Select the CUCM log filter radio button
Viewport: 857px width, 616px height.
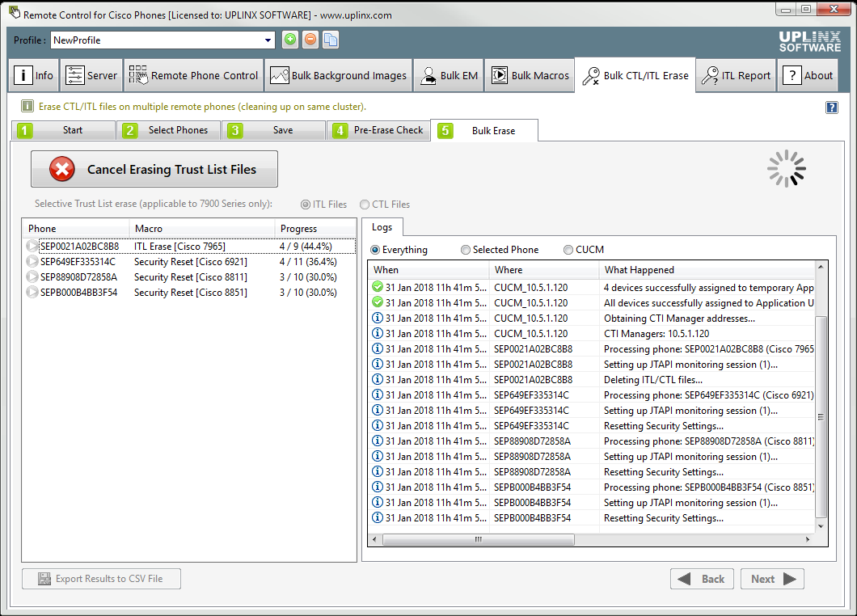pyautogui.click(x=568, y=250)
